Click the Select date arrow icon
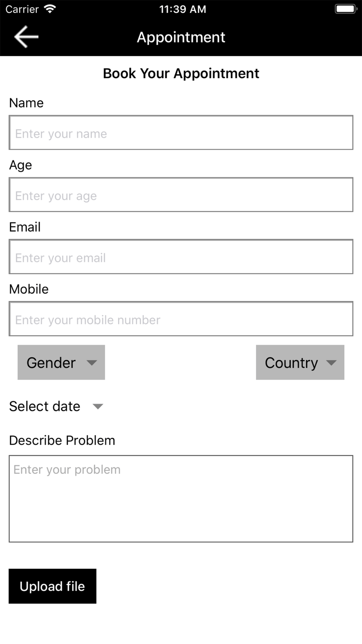 98,406
